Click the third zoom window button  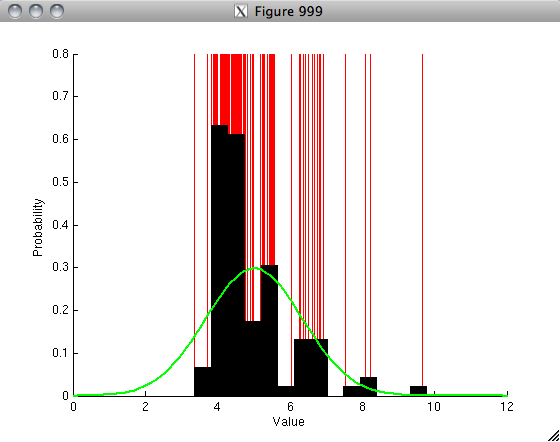coord(57,11)
